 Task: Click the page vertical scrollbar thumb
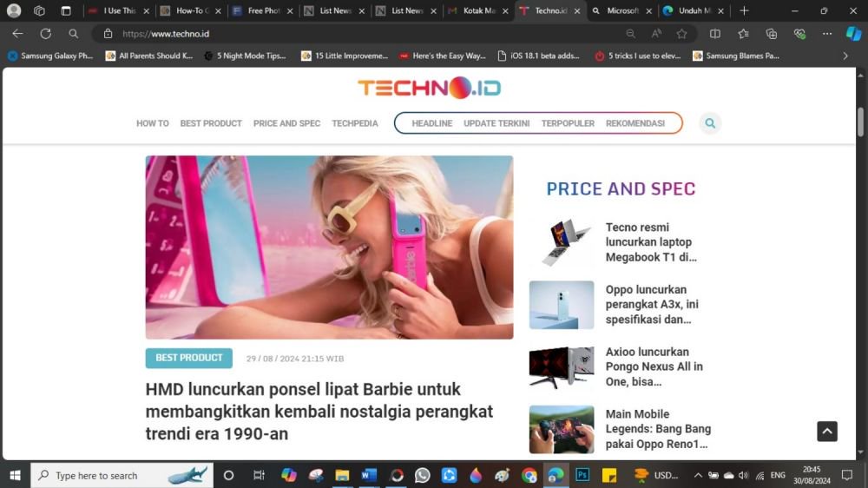860,122
